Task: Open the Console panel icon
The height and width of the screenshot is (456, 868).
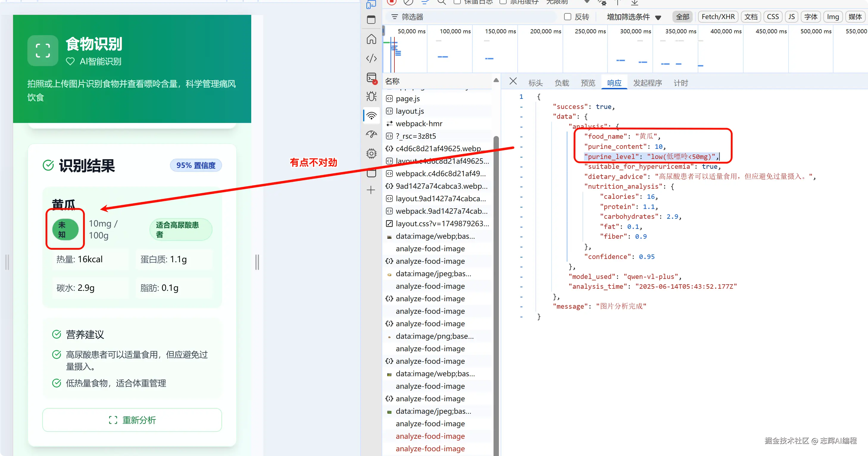Action: pyautogui.click(x=371, y=78)
